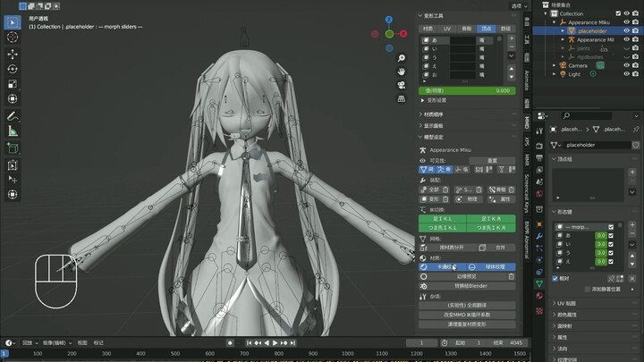Switch to the 材质 morph tab
The image size is (644, 362).
tap(428, 29)
